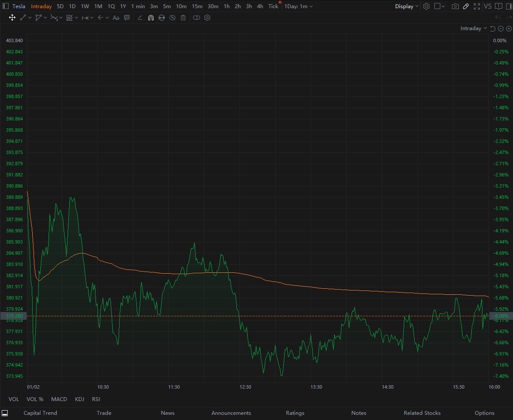Click the 379.280 current price line label

coord(14,316)
